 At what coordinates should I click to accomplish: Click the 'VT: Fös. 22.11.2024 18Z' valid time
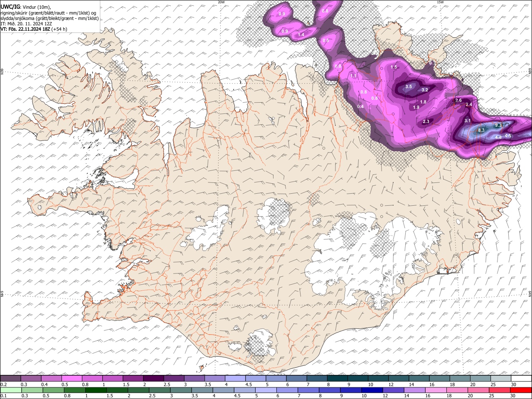[x=25, y=29]
